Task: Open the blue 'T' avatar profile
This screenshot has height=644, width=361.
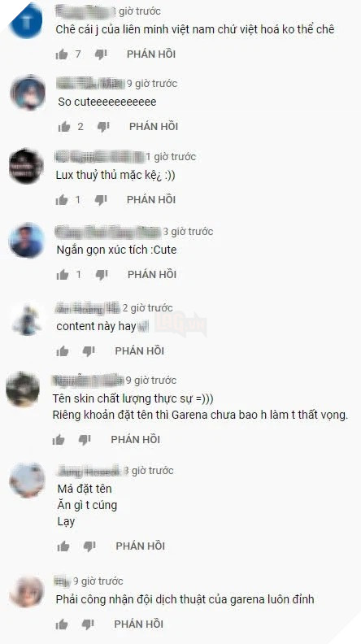Action: 26,20
